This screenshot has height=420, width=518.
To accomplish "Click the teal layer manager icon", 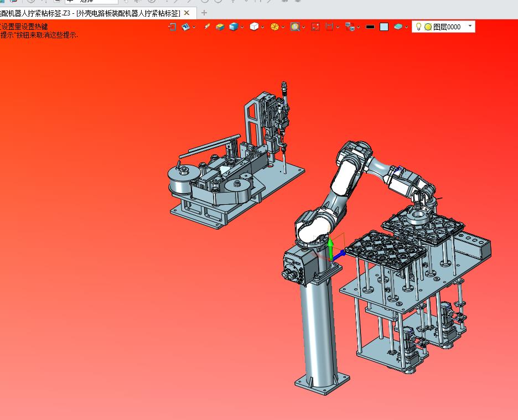I will point(398,27).
